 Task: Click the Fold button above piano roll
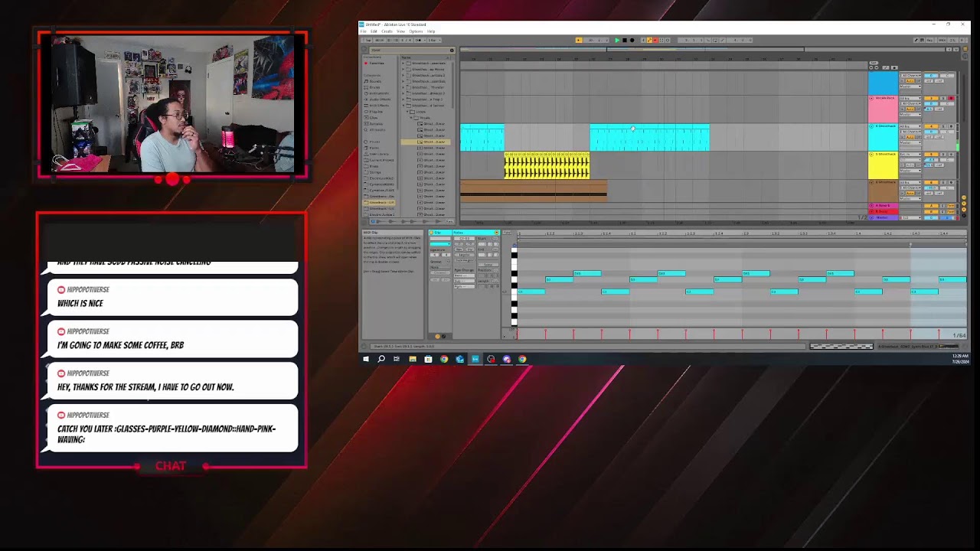(x=507, y=233)
